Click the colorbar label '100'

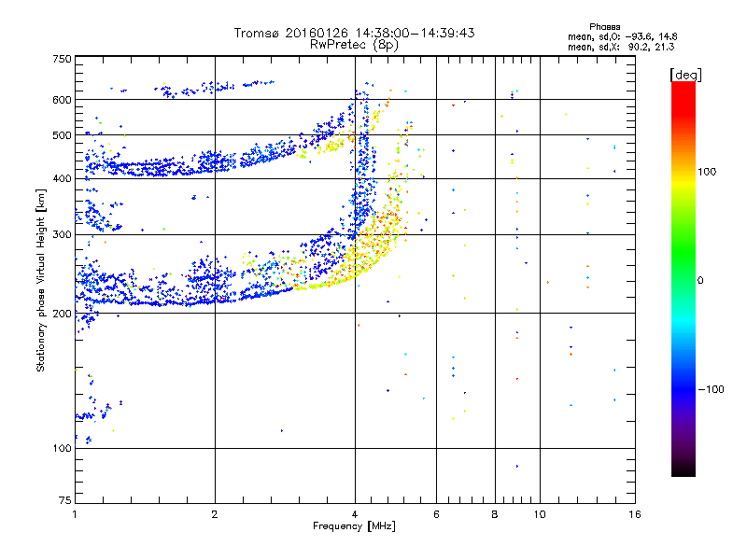[707, 172]
